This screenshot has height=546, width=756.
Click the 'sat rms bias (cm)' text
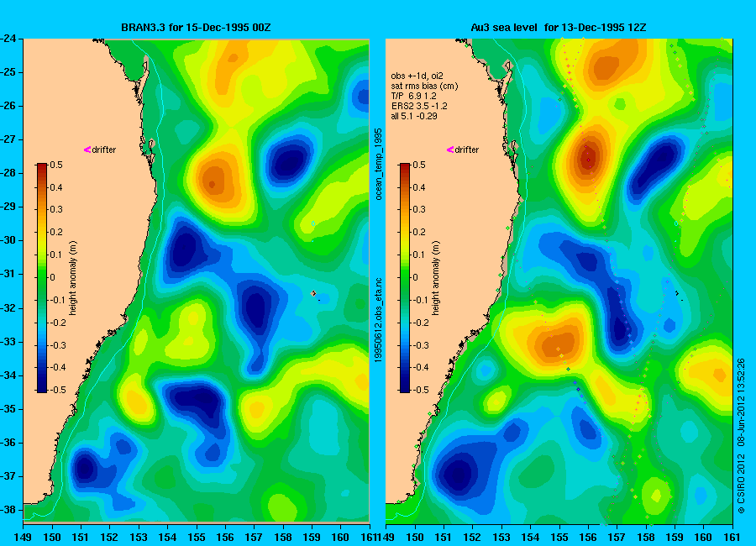tap(425, 86)
